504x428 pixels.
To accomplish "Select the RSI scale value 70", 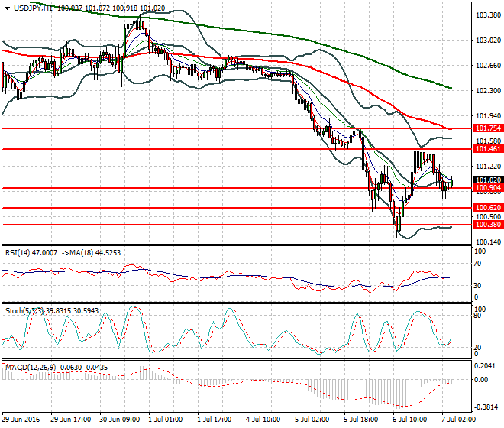I will (x=478, y=264).
